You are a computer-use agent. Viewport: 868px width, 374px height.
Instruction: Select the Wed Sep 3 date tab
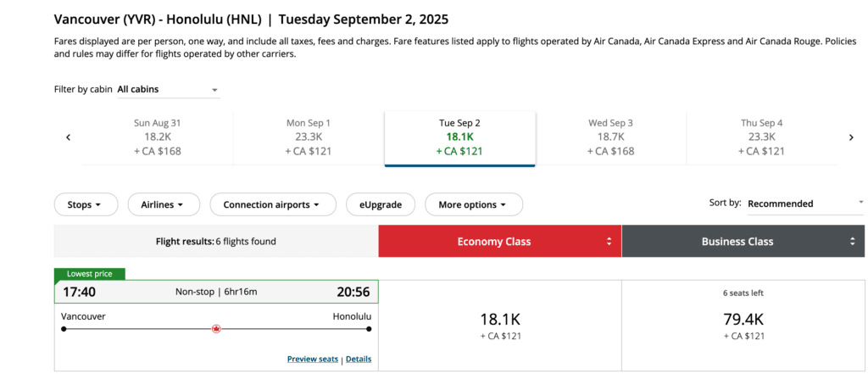[610, 137]
